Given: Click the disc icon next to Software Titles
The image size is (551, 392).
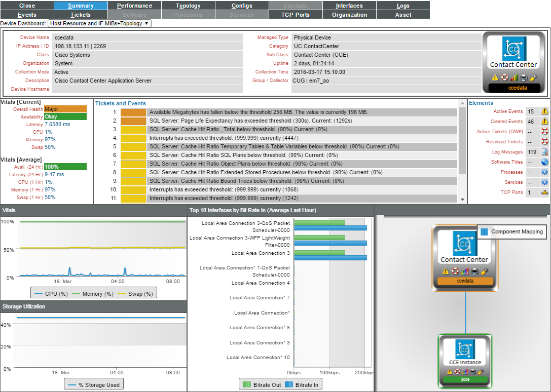Looking at the screenshot, I should 545,162.
